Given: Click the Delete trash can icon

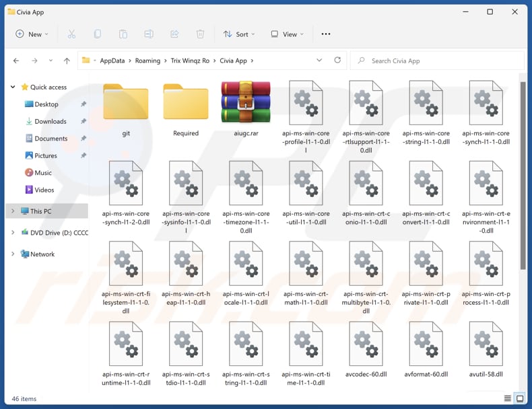Looking at the screenshot, I should (x=200, y=34).
